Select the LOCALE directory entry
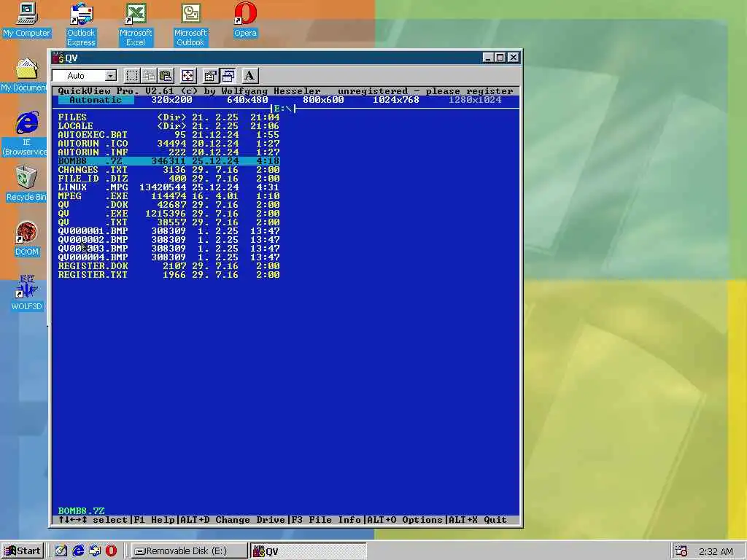The height and width of the screenshot is (560, 747). [169, 125]
